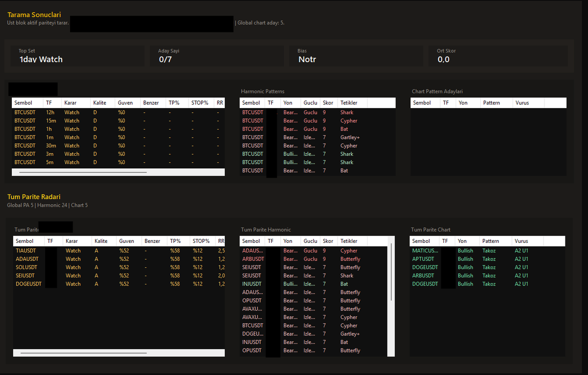Click RR value 2,0 in SEIUSDT row

[221, 275]
